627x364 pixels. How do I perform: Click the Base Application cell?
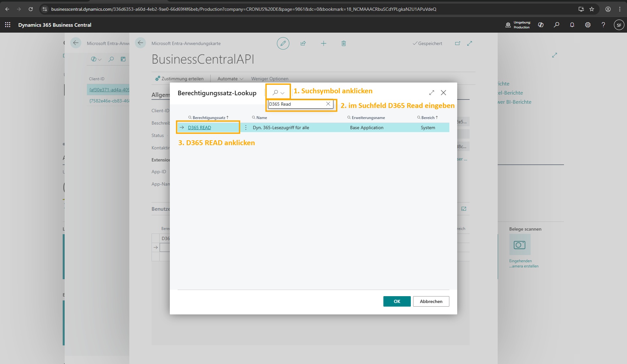click(367, 128)
